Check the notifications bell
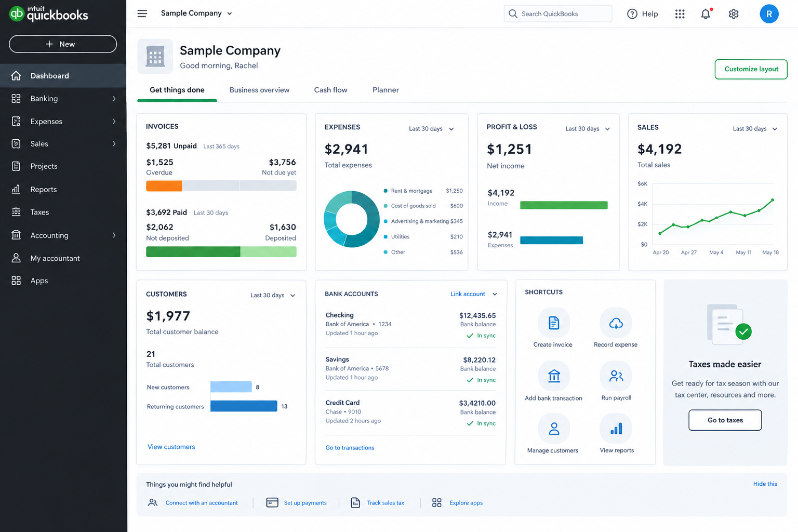Image resolution: width=798 pixels, height=532 pixels. [706, 14]
